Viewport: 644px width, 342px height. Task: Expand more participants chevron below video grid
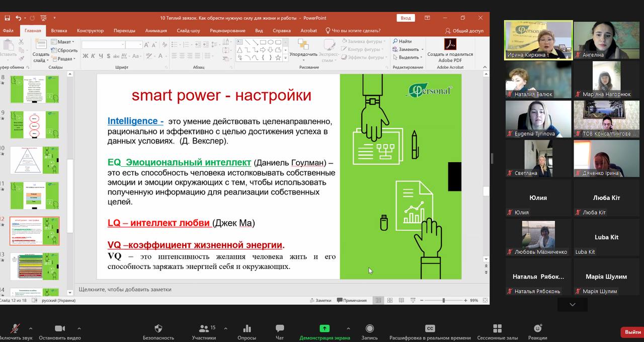click(x=572, y=305)
